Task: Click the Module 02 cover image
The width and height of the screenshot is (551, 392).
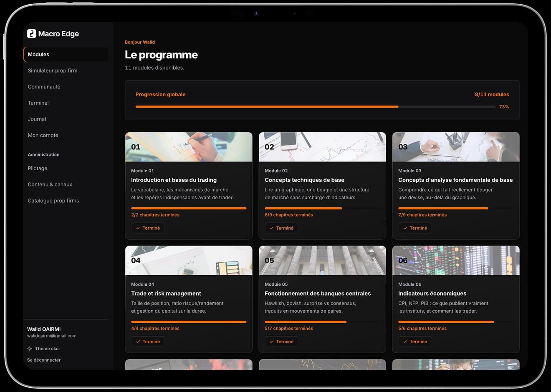Action: (322, 147)
